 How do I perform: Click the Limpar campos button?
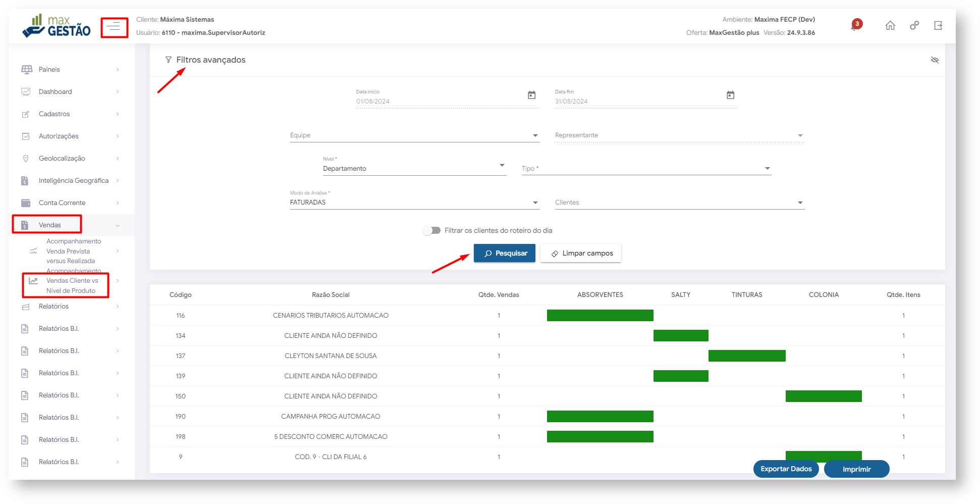point(581,254)
